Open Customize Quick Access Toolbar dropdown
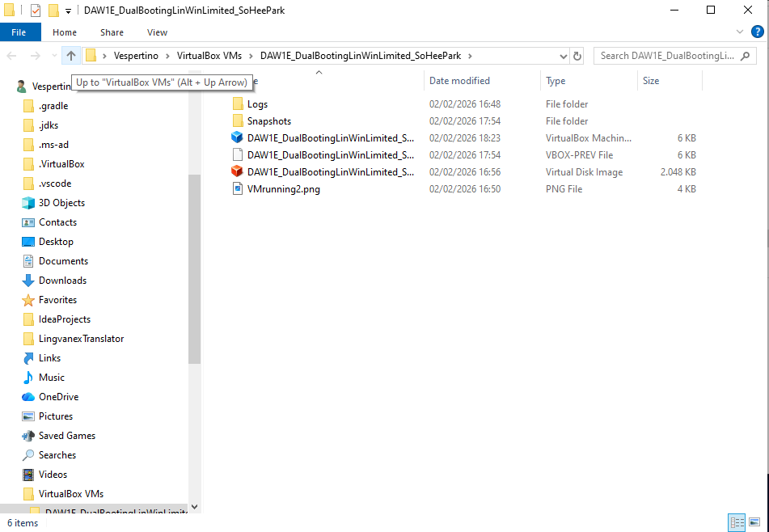Screen dimensions: 769x532 68,11
